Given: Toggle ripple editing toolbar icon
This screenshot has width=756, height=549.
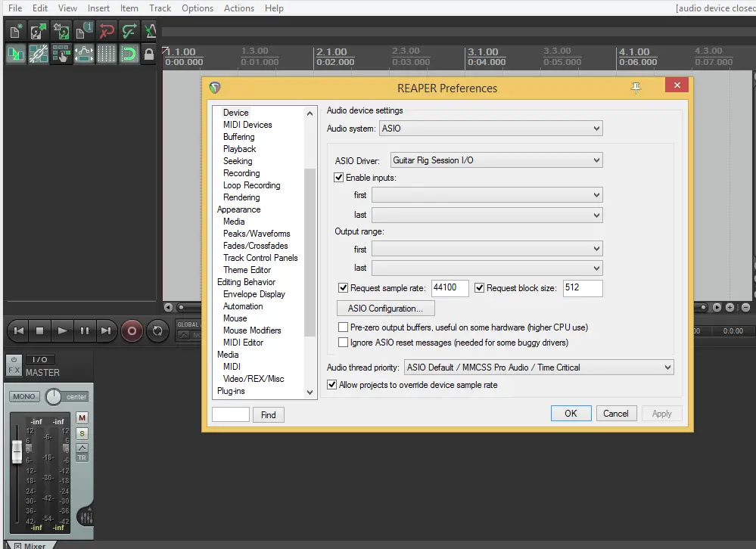Looking at the screenshot, I should (x=61, y=54).
